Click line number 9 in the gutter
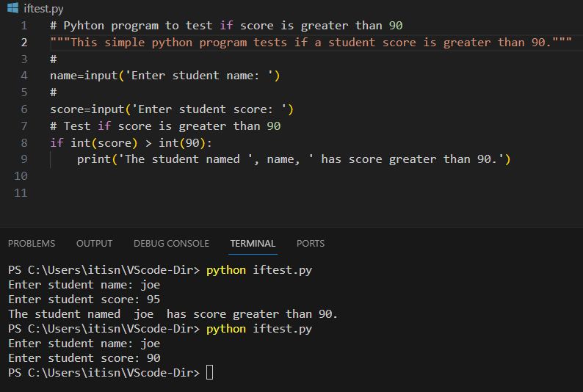 24,159
